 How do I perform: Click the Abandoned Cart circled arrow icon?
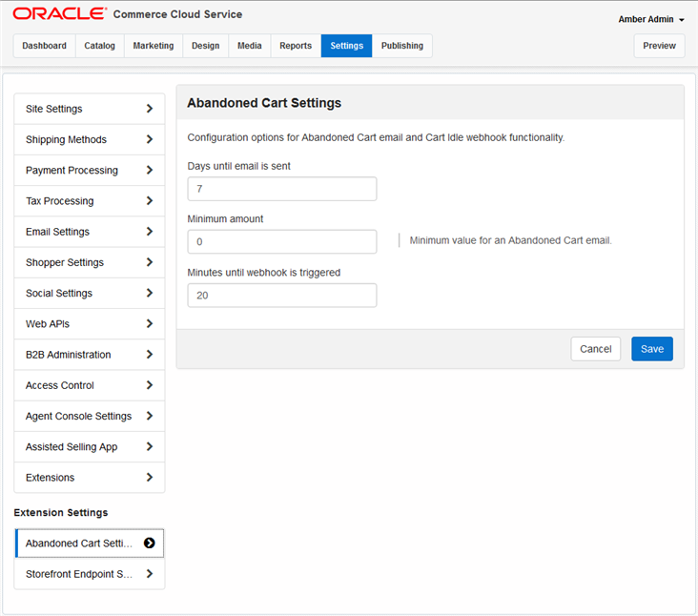point(150,543)
